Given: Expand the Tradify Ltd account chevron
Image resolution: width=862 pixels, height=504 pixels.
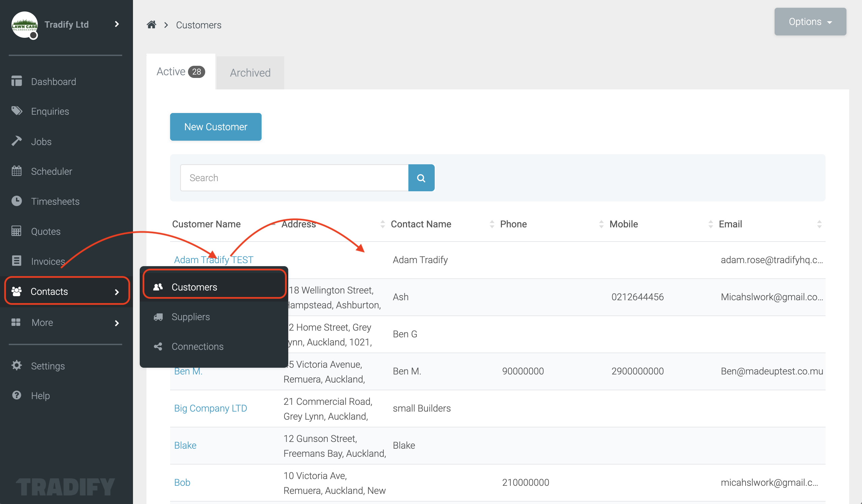Looking at the screenshot, I should click(x=117, y=24).
